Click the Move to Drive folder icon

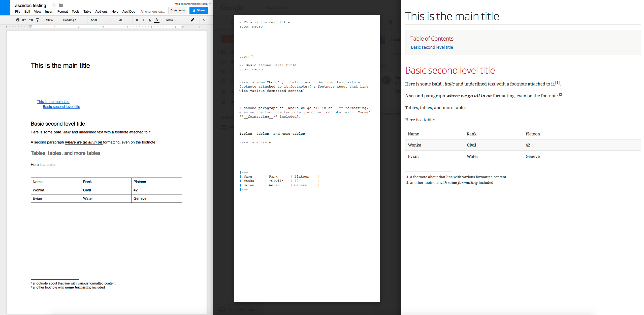(62, 5)
